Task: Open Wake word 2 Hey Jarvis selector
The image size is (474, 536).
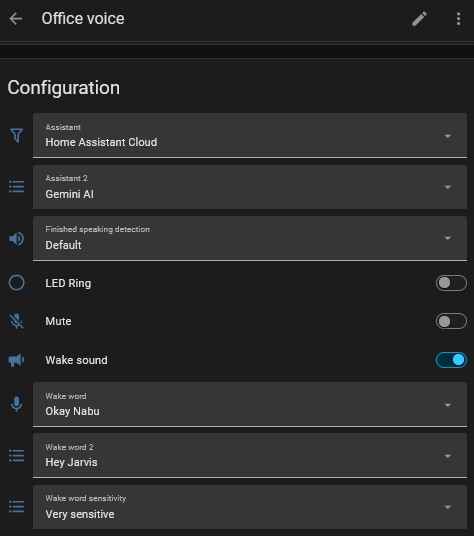Action: tap(250, 456)
